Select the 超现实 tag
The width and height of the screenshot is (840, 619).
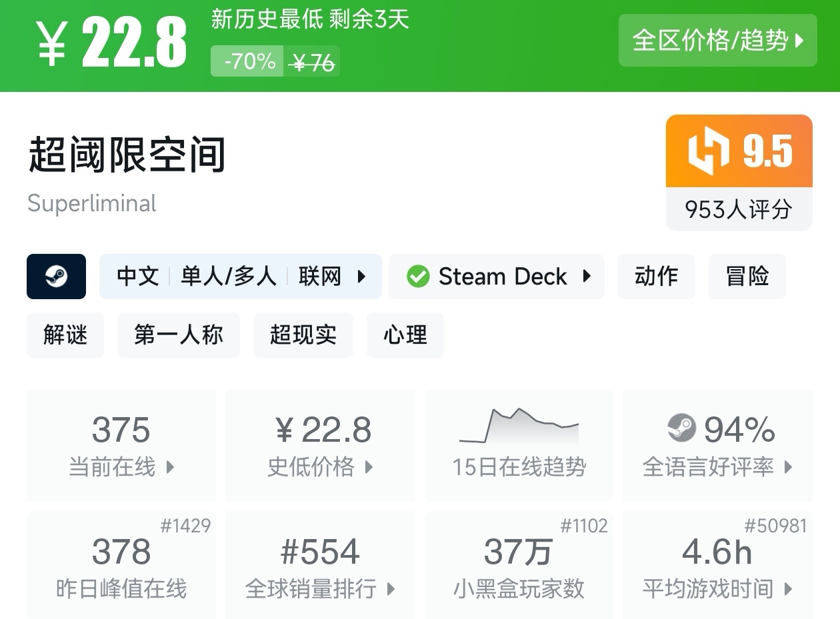(303, 334)
